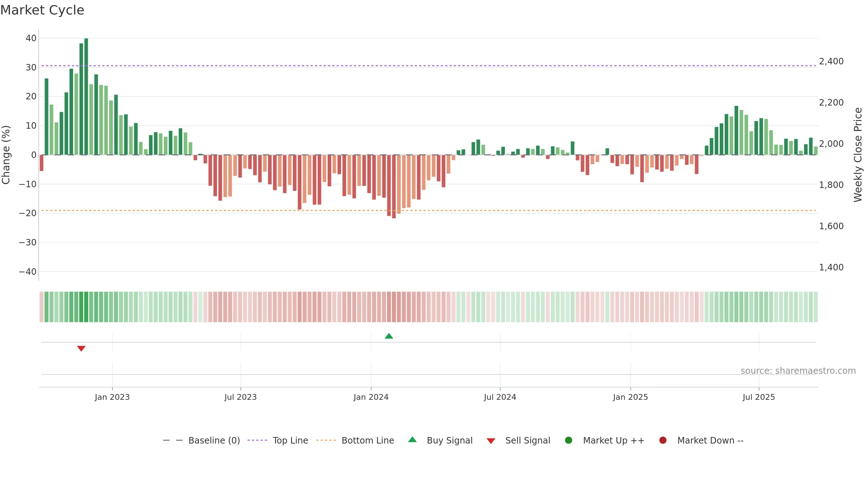Click the Jan 2023 axis label
Image resolution: width=868 pixels, height=488 pixels.
click(x=112, y=397)
